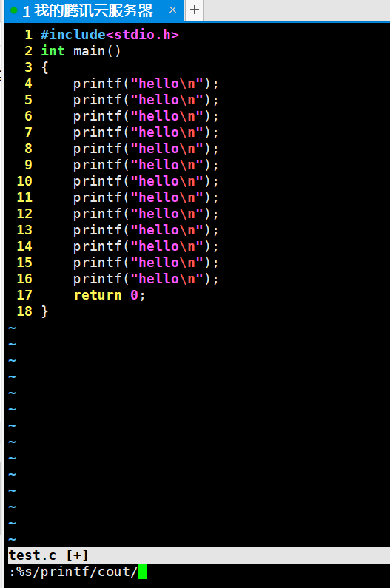
Task: Click the number 0 on line 17
Action: click(x=134, y=295)
